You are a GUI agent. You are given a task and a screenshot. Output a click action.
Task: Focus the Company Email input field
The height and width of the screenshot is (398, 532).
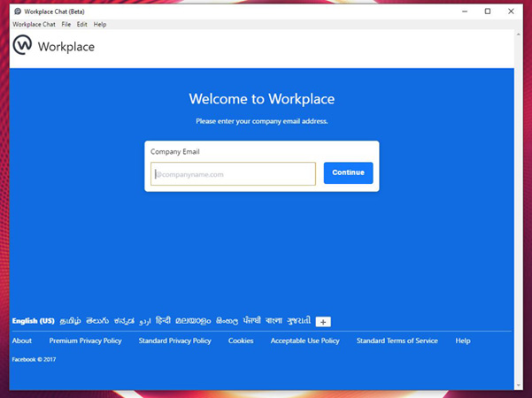(233, 174)
